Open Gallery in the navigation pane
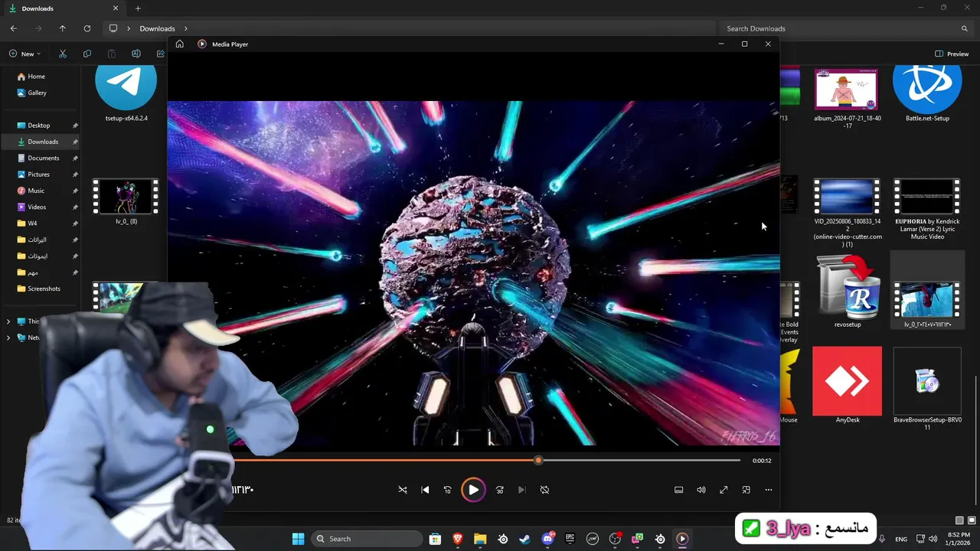Image resolution: width=980 pixels, height=551 pixels. 37,93
